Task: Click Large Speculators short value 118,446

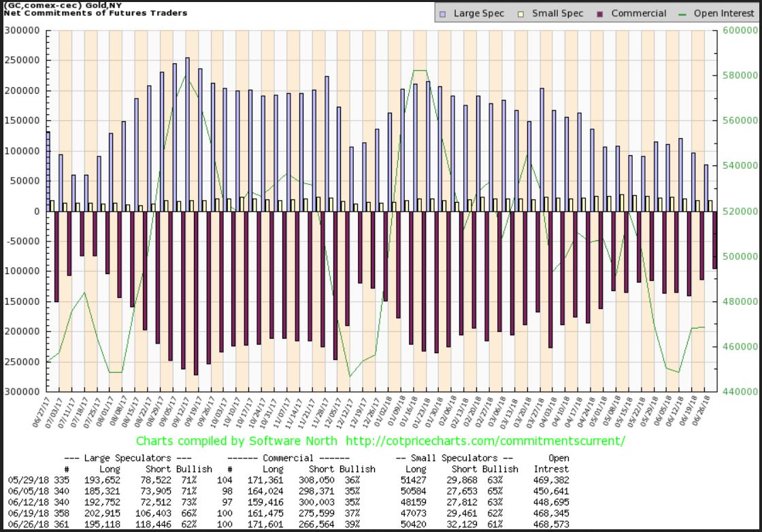Action: tap(153, 525)
